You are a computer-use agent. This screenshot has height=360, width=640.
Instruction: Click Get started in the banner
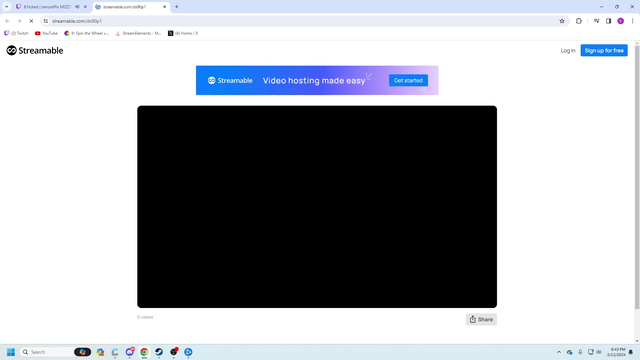pyautogui.click(x=408, y=80)
